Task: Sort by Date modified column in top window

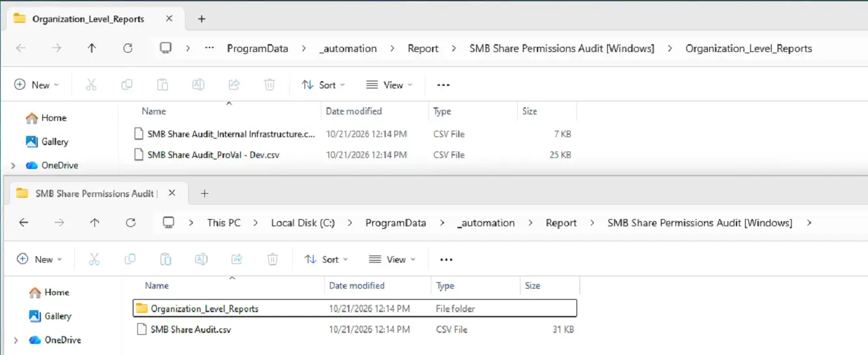Action: (x=353, y=111)
